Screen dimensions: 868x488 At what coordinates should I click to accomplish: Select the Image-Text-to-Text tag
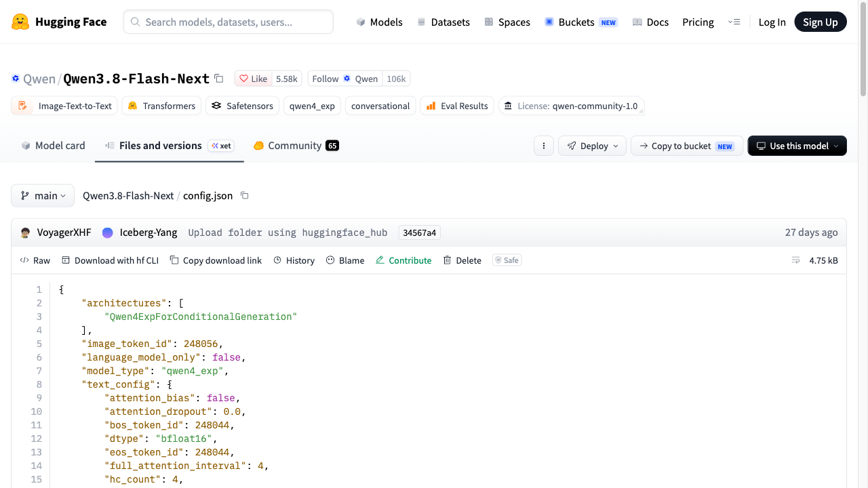click(x=64, y=106)
